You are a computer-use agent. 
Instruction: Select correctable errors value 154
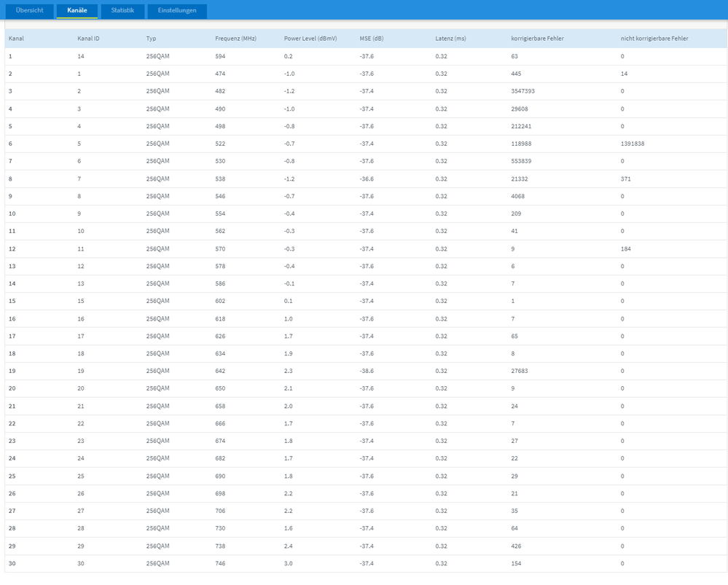[516, 564]
